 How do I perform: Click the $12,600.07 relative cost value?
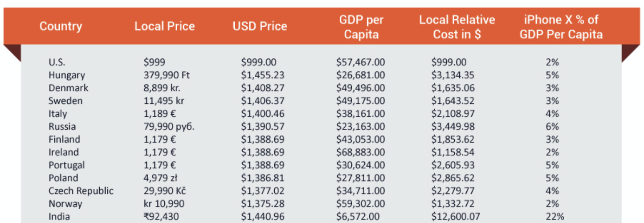pos(456,217)
